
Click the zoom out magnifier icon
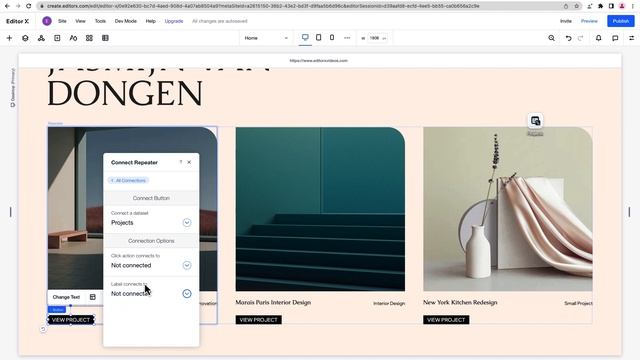pos(551,38)
